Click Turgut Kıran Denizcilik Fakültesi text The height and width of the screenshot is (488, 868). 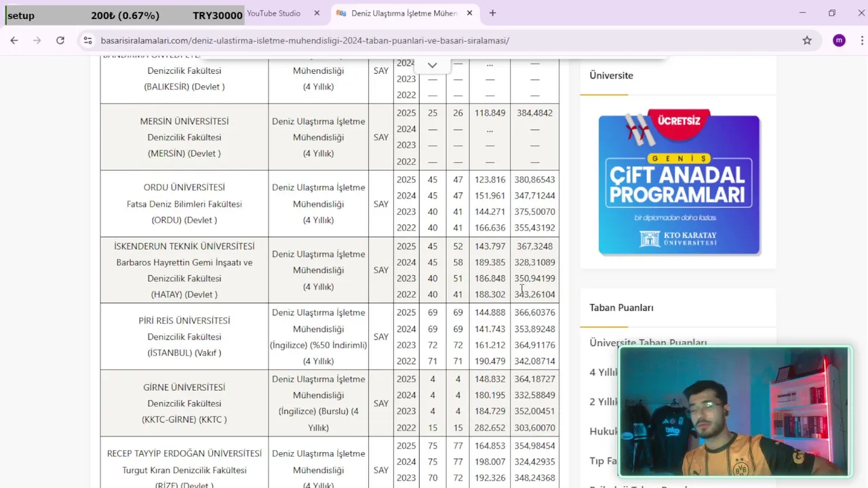tap(184, 470)
